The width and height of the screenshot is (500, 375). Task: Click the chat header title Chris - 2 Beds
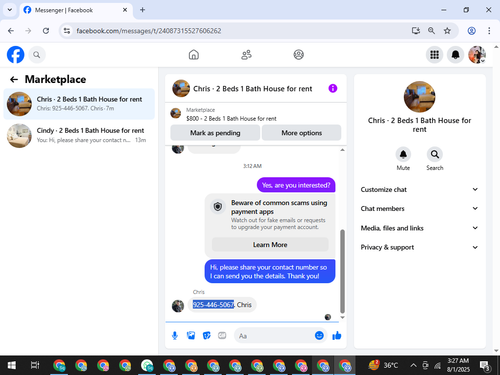[x=253, y=89]
